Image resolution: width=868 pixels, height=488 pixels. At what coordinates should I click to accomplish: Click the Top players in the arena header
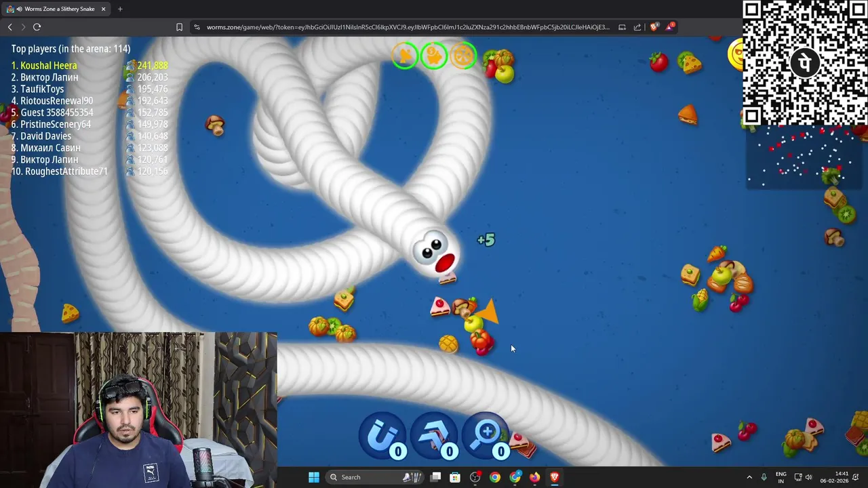[71, 49]
